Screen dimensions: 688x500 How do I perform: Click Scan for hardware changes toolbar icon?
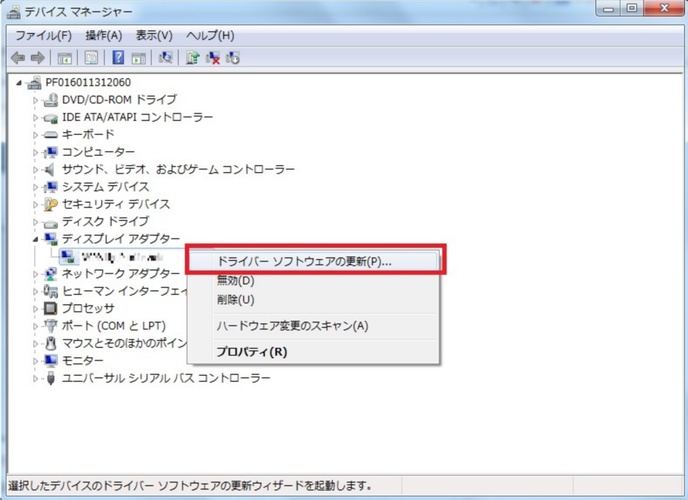(x=165, y=58)
